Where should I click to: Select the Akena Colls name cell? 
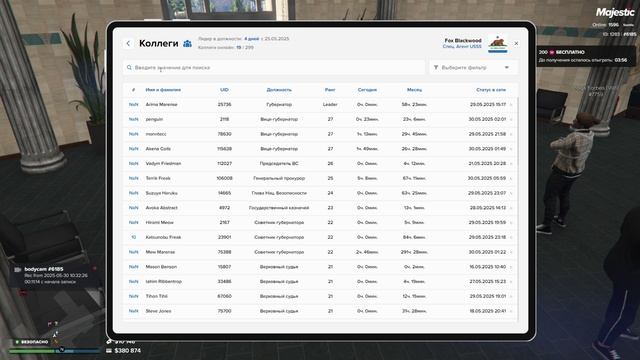coord(158,149)
